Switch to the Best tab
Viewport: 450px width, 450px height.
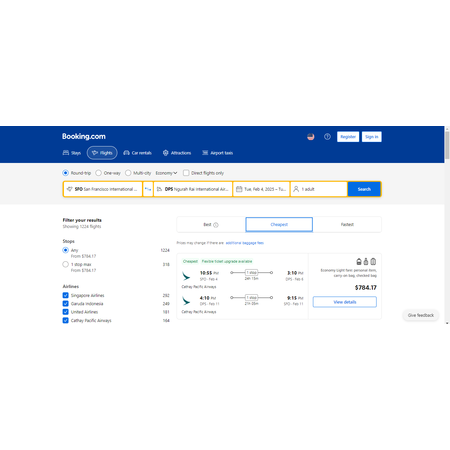pos(211,225)
